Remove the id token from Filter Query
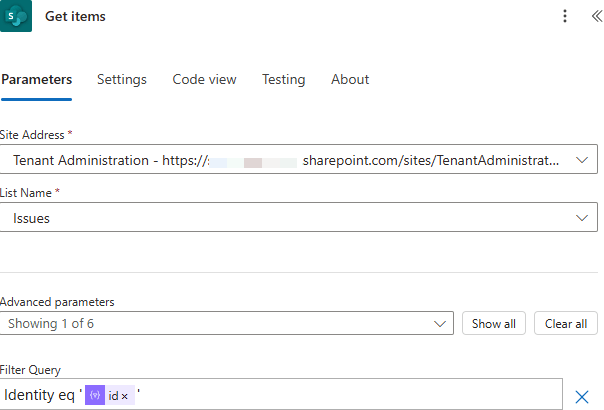604x410 pixels. point(125,396)
